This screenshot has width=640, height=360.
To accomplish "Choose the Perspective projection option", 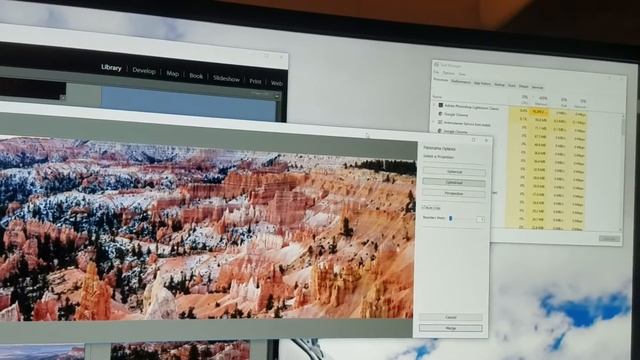I will coord(454,193).
